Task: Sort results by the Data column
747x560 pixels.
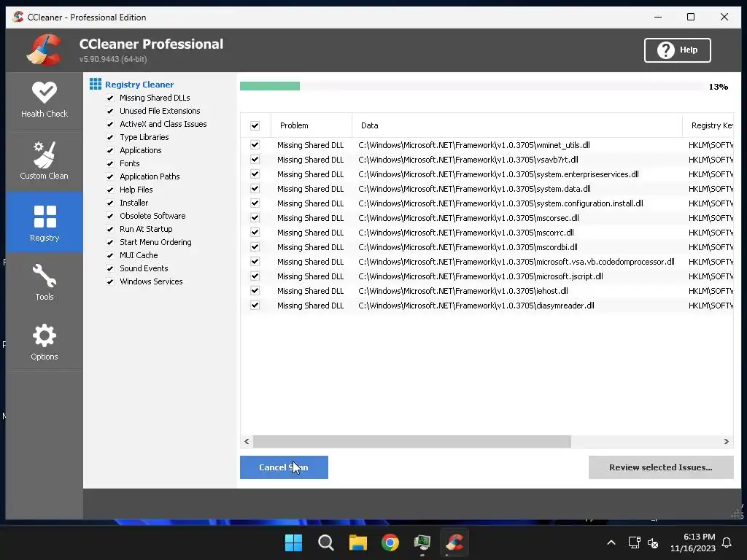Action: (517, 125)
